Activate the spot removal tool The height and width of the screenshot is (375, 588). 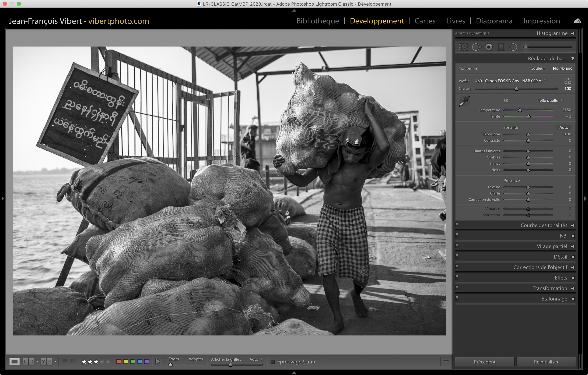[x=476, y=47]
